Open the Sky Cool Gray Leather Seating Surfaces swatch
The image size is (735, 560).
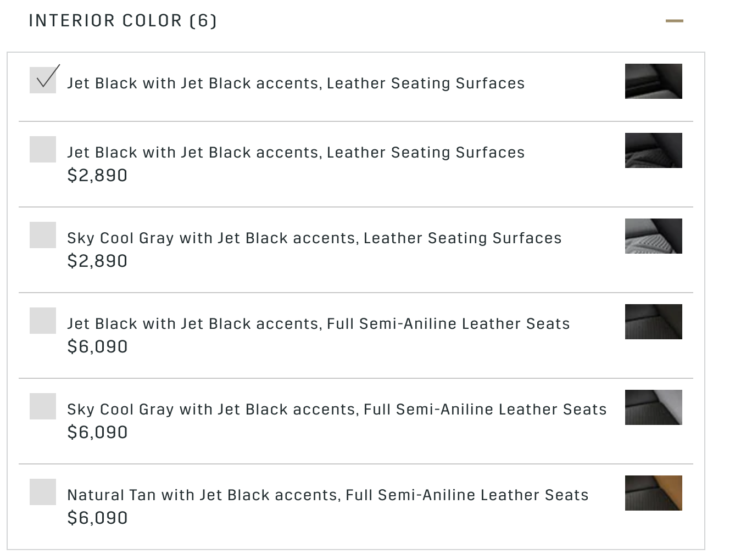pyautogui.click(x=653, y=236)
